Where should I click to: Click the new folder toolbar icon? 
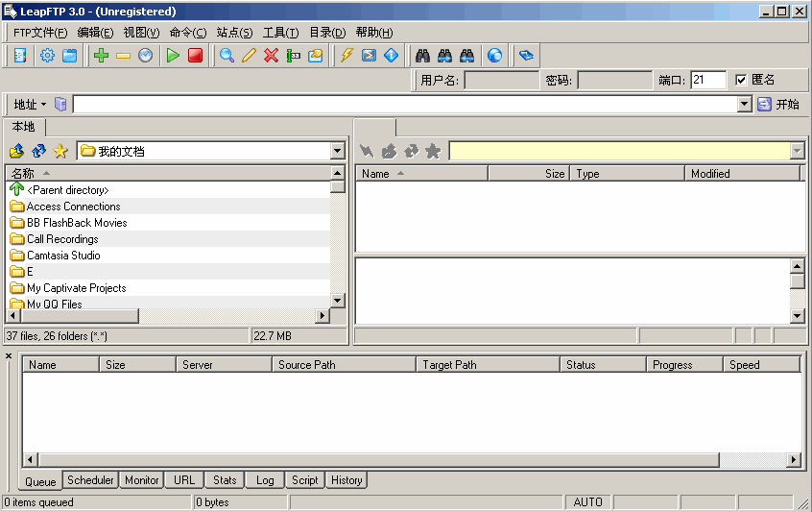click(316, 56)
